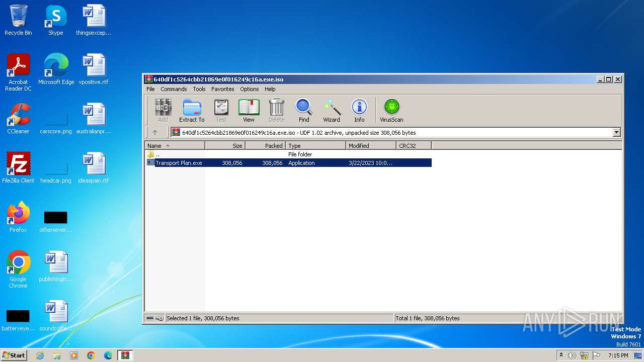This screenshot has height=362, width=644.
Task: Select thingsexcep... document on desktop
Action: tap(94, 21)
